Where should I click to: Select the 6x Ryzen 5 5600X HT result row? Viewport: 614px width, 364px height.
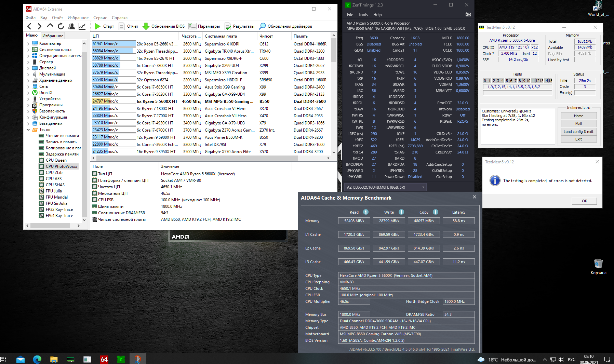click(211, 101)
